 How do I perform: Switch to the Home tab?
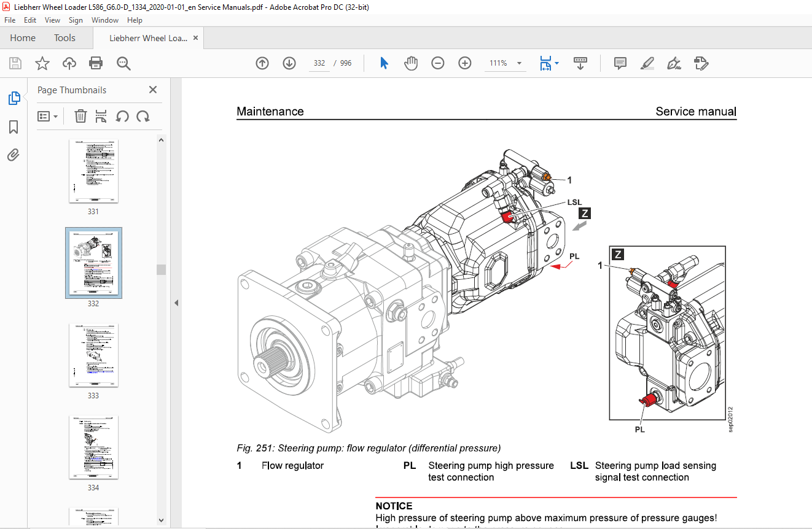[x=23, y=38]
